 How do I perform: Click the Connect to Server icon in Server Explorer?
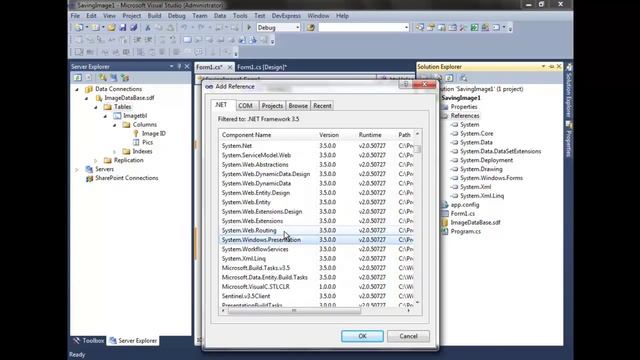[113, 77]
